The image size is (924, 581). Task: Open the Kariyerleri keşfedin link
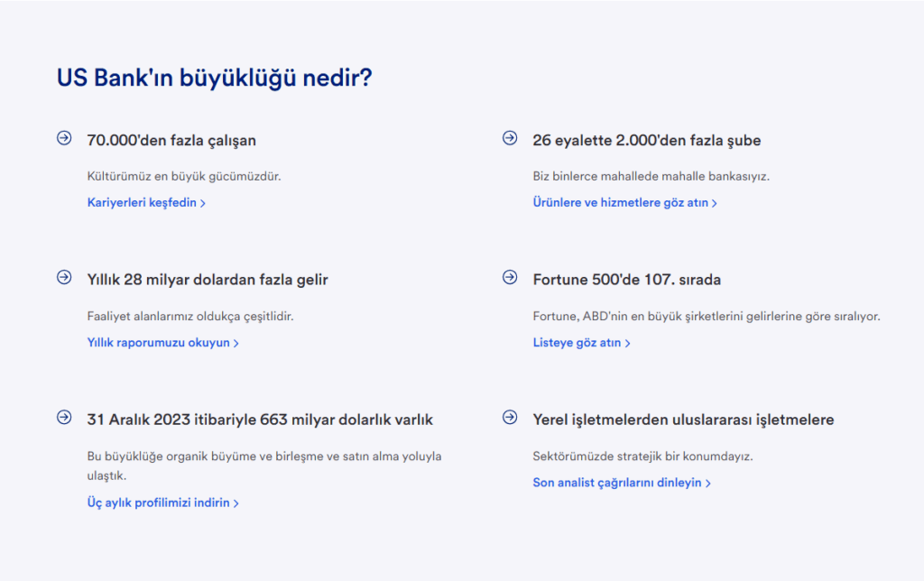[x=146, y=203]
